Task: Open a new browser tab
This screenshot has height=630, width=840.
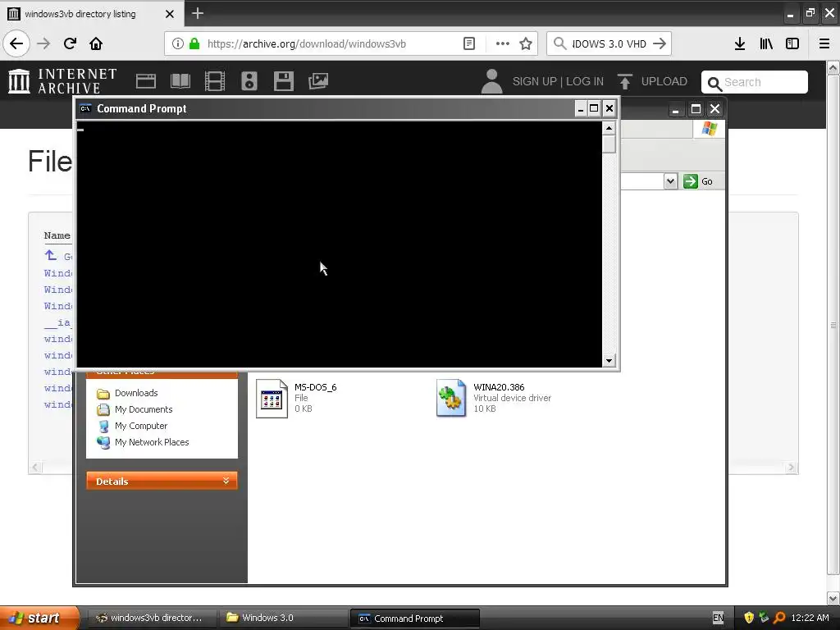Action: pyautogui.click(x=198, y=13)
